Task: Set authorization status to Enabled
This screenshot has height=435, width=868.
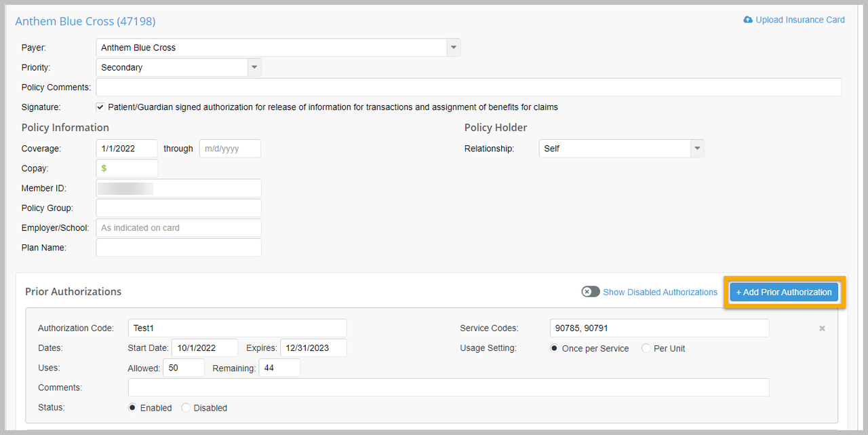Action: (x=132, y=408)
